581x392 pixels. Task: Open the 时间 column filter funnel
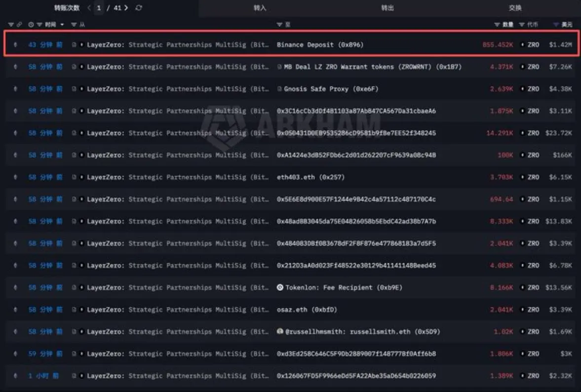pyautogui.click(x=39, y=25)
